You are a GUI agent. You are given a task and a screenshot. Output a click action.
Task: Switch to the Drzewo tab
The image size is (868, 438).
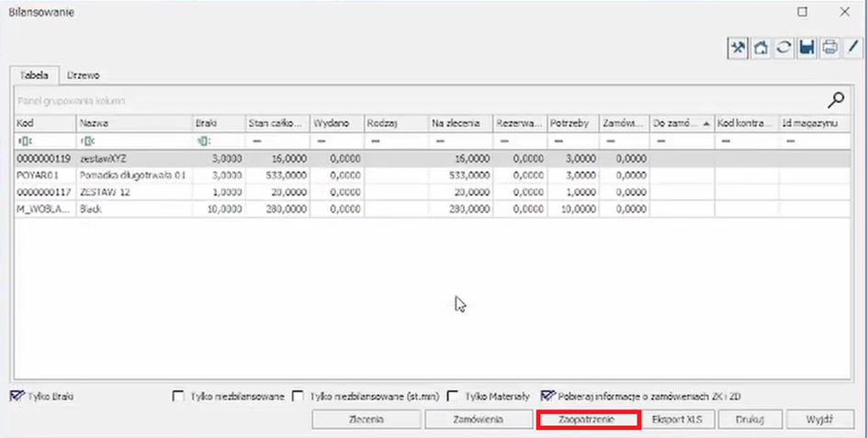85,75
